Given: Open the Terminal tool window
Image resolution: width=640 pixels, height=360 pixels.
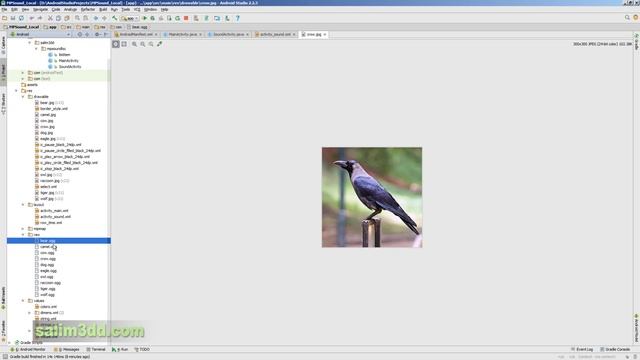Looking at the screenshot, I should [x=96, y=350].
